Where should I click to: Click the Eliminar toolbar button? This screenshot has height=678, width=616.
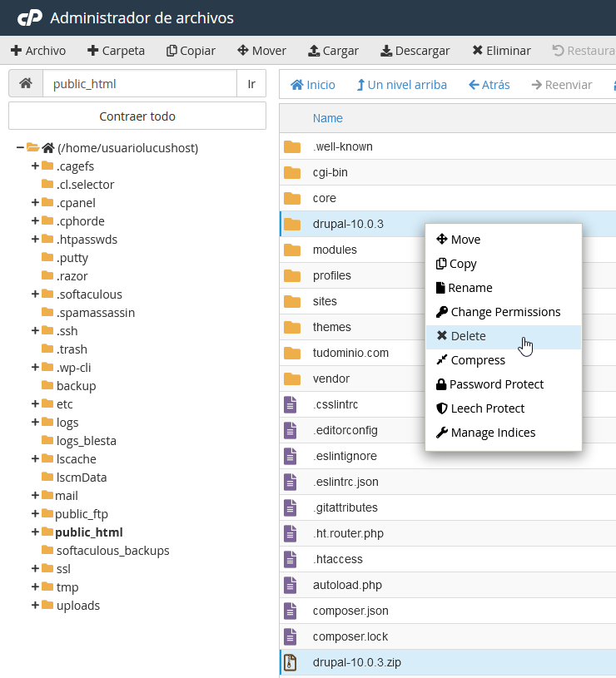501,51
